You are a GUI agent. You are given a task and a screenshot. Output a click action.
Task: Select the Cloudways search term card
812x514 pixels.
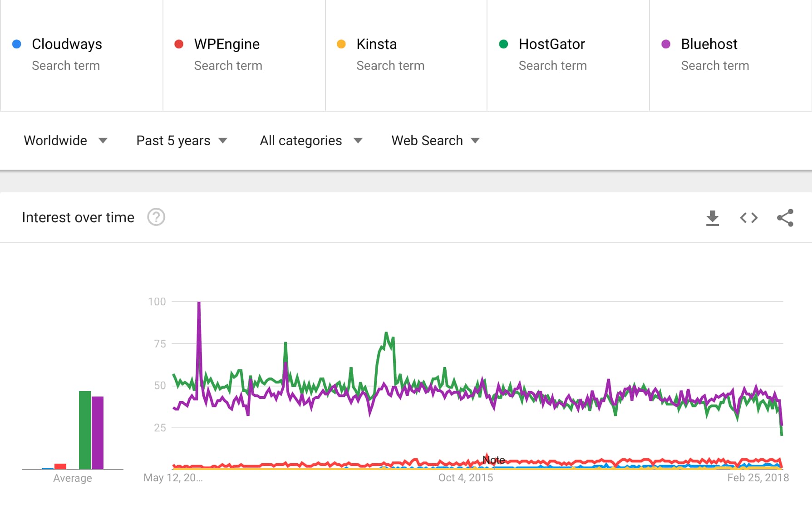[x=81, y=54]
